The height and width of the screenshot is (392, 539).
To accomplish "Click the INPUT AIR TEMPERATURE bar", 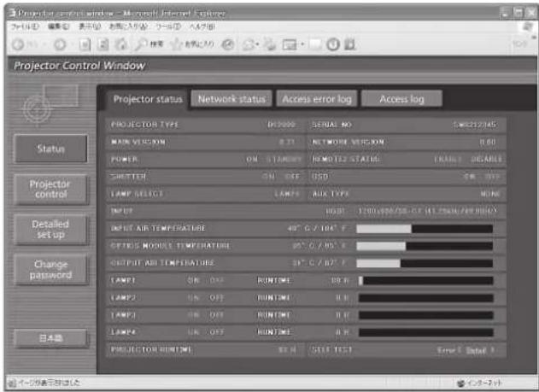I will (x=425, y=229).
